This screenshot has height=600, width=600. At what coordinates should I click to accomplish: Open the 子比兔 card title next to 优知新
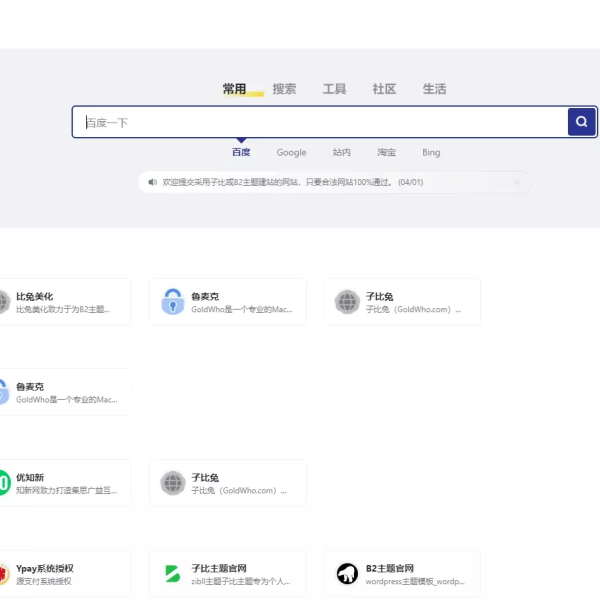tap(205, 478)
